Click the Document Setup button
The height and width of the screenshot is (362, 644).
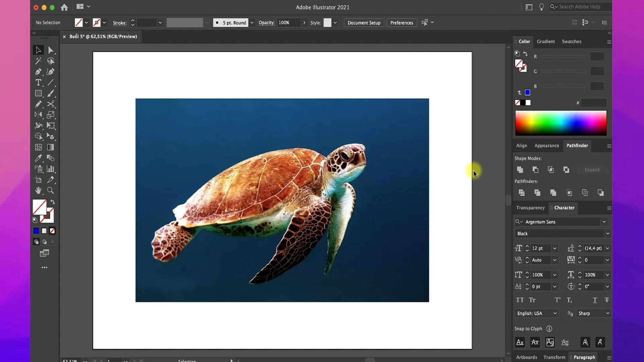(x=364, y=23)
